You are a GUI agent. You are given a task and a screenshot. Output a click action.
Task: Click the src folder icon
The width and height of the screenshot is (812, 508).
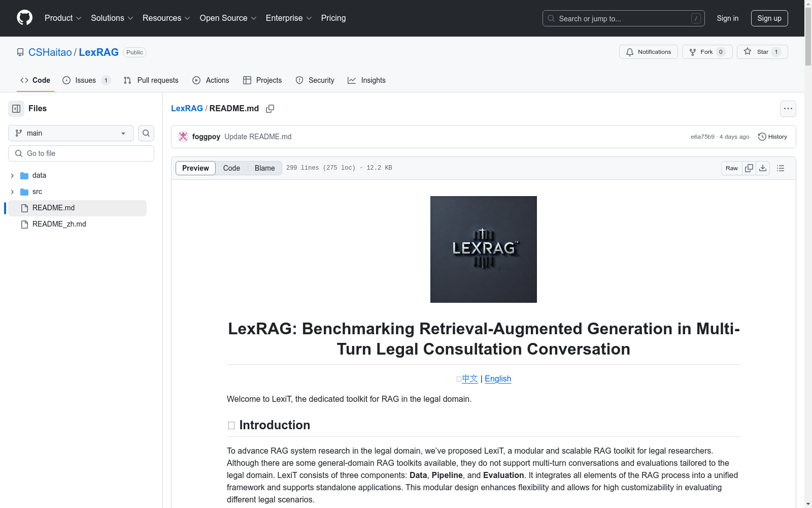(24, 192)
